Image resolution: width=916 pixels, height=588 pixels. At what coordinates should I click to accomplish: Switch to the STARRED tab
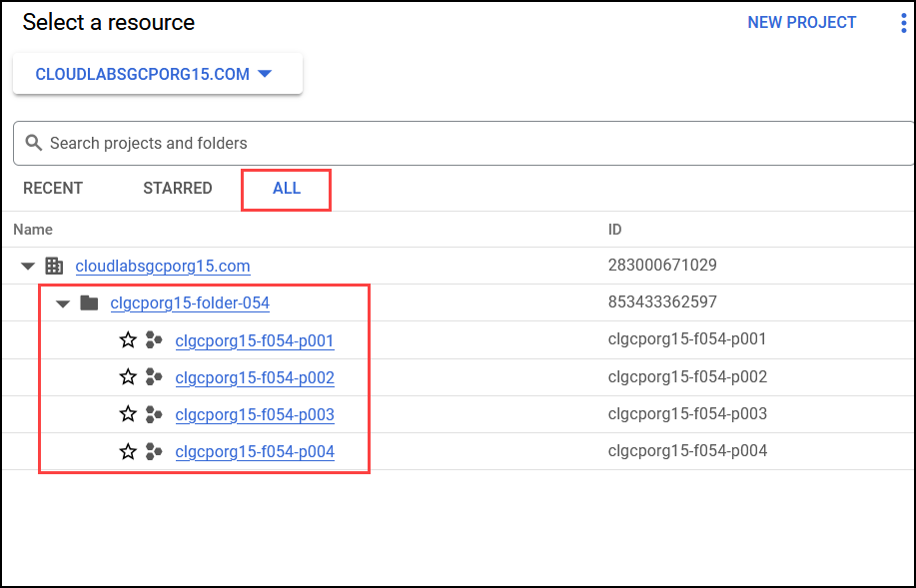[178, 188]
